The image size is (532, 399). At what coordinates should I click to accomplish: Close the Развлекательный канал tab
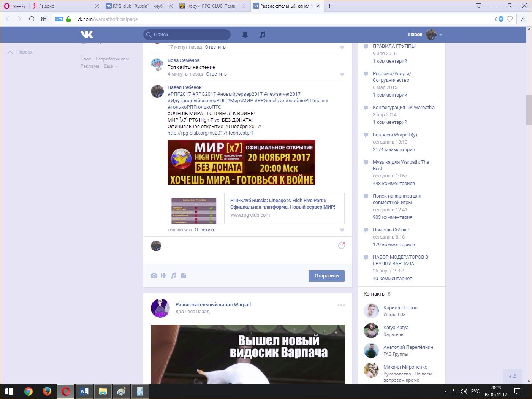318,6
